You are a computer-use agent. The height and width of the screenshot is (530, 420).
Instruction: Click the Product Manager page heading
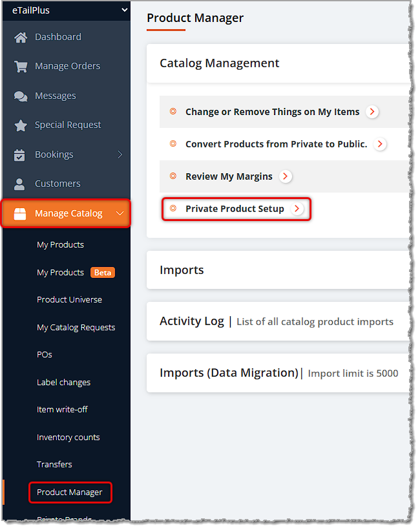pos(195,18)
